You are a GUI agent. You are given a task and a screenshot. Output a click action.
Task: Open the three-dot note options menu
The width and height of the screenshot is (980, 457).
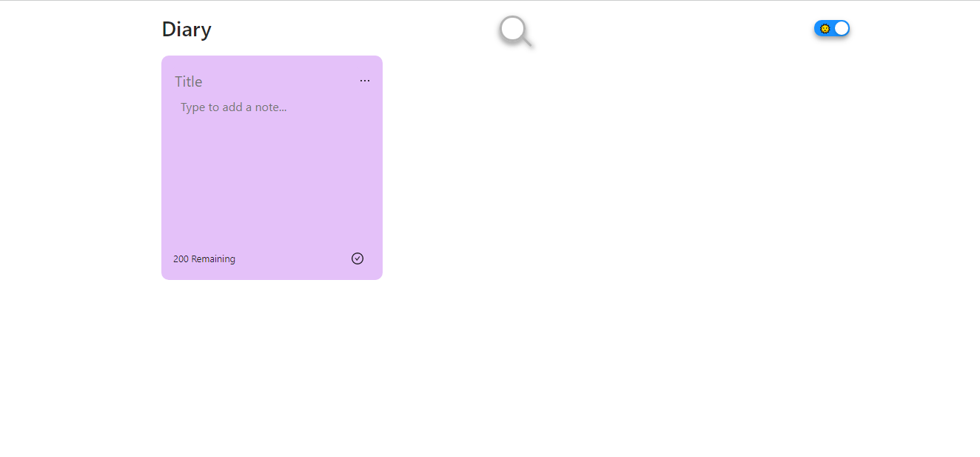(x=365, y=81)
